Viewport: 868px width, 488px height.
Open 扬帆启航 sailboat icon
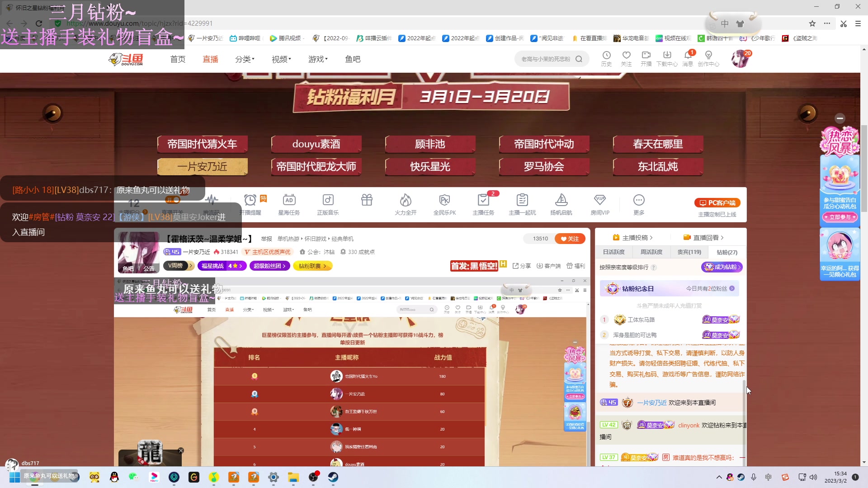click(x=561, y=204)
